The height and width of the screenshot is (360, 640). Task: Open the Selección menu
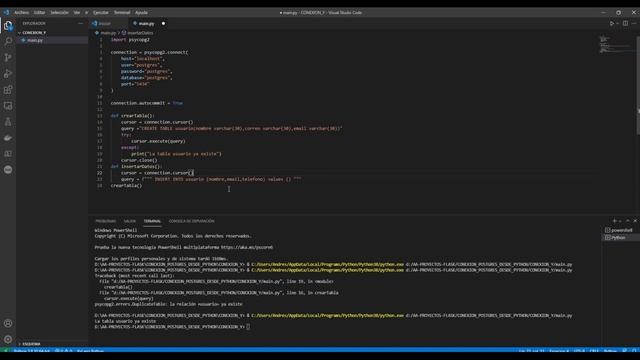(x=60, y=13)
